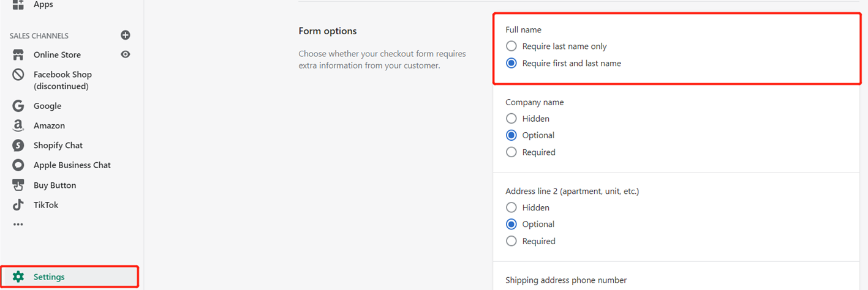Expand more sales channels ellipsis
868x290 pixels.
[x=18, y=225]
